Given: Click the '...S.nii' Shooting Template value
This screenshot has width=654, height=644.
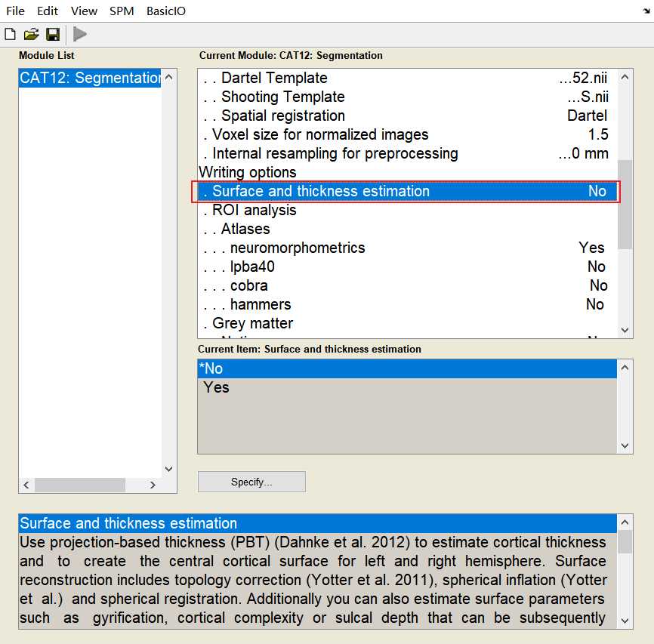Looking at the screenshot, I should click(x=588, y=97).
